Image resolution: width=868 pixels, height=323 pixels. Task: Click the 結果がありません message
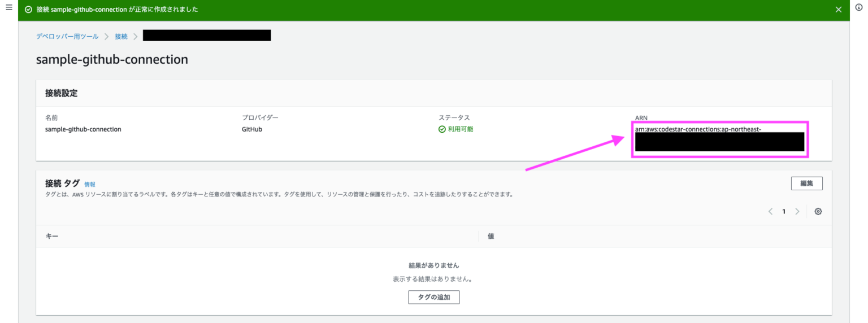434,265
